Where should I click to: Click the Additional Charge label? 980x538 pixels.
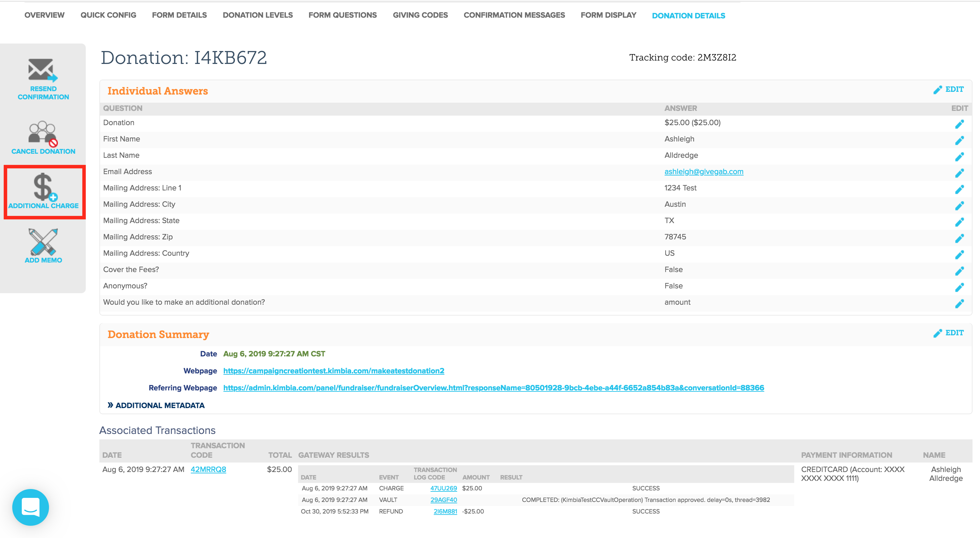[x=43, y=206]
